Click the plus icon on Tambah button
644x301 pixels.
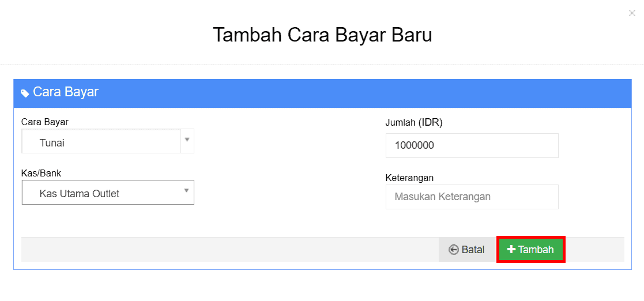[x=511, y=249]
